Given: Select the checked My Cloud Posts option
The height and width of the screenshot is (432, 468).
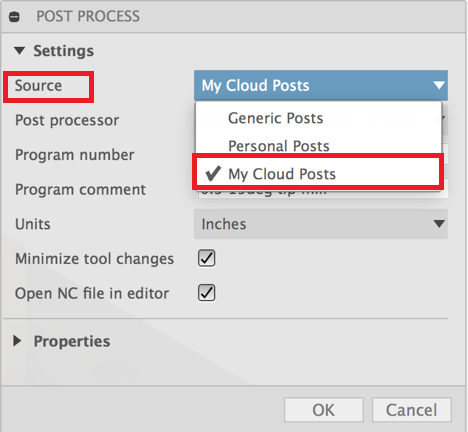Looking at the screenshot, I should pyautogui.click(x=318, y=173).
